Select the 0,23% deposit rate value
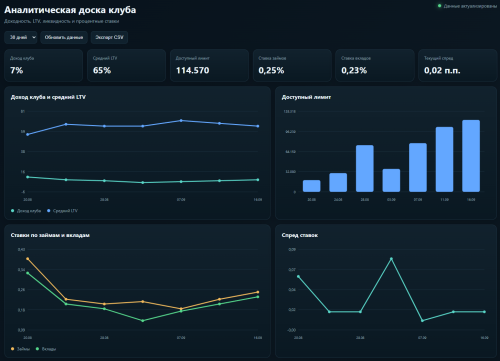 pyautogui.click(x=354, y=70)
